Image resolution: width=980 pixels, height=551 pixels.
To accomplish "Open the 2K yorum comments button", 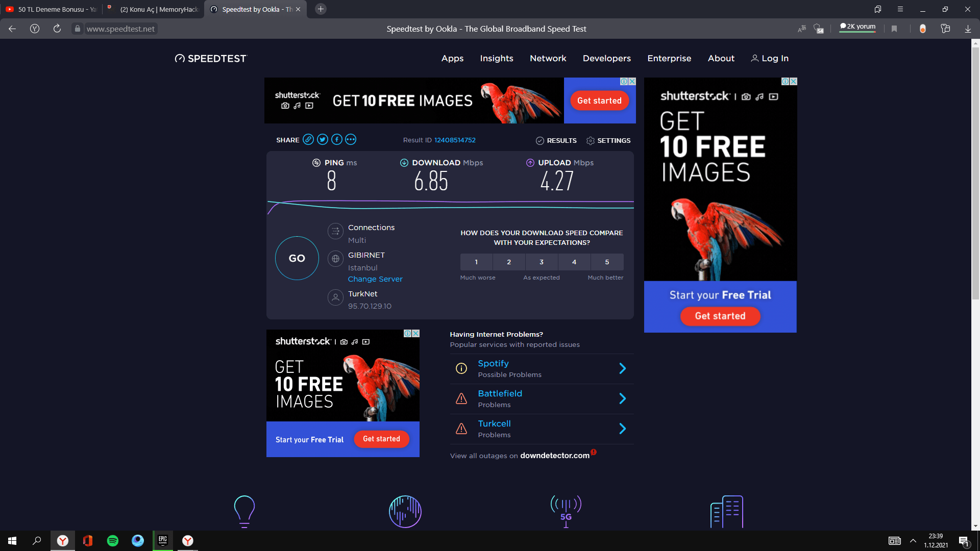I will (x=858, y=27).
